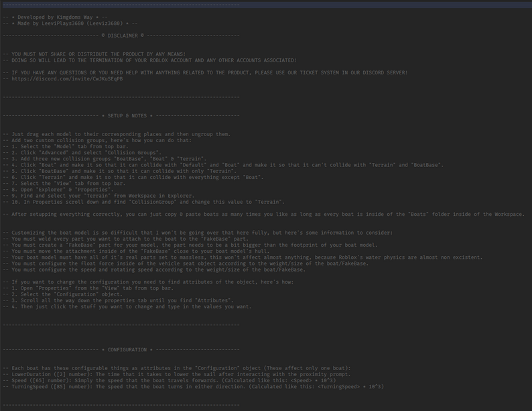The height and width of the screenshot is (411, 532).
Task: Click the 'If you want to change the configuration' line
Action: coord(148,282)
